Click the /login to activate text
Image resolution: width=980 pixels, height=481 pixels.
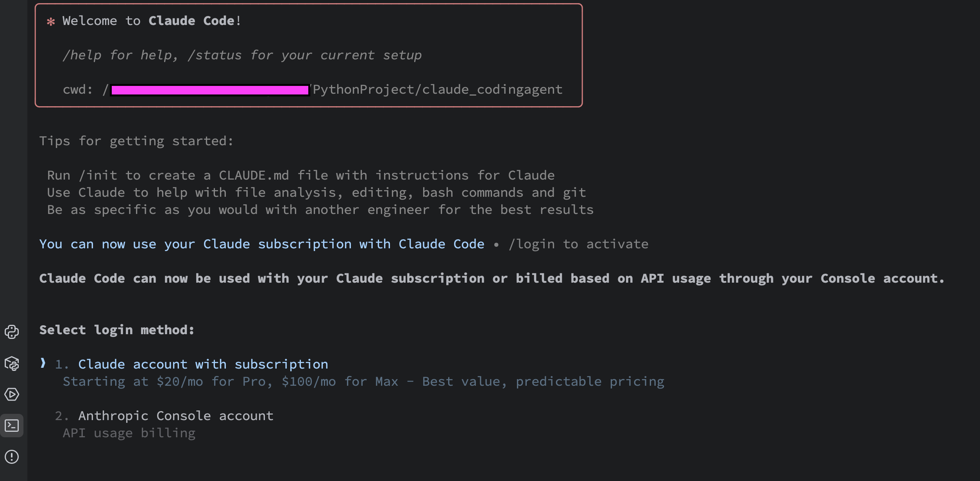click(x=578, y=244)
